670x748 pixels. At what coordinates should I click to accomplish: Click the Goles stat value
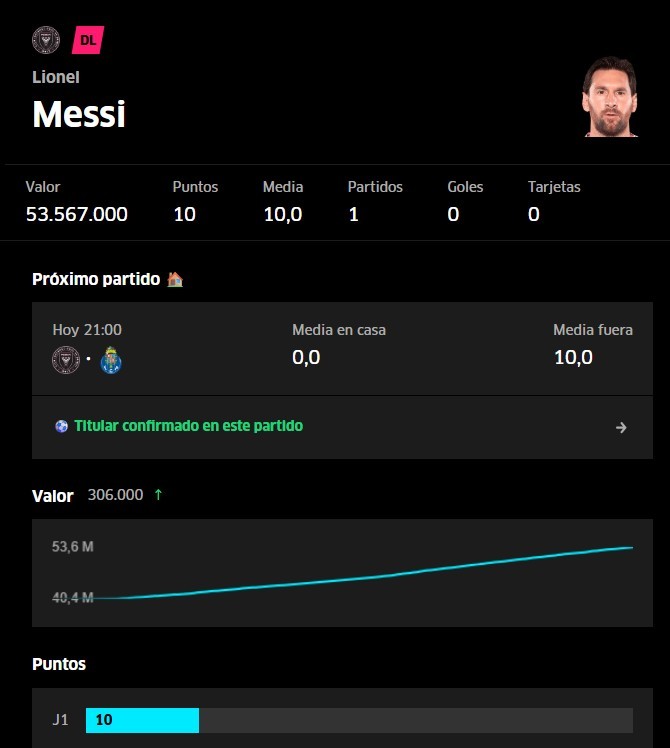[453, 214]
